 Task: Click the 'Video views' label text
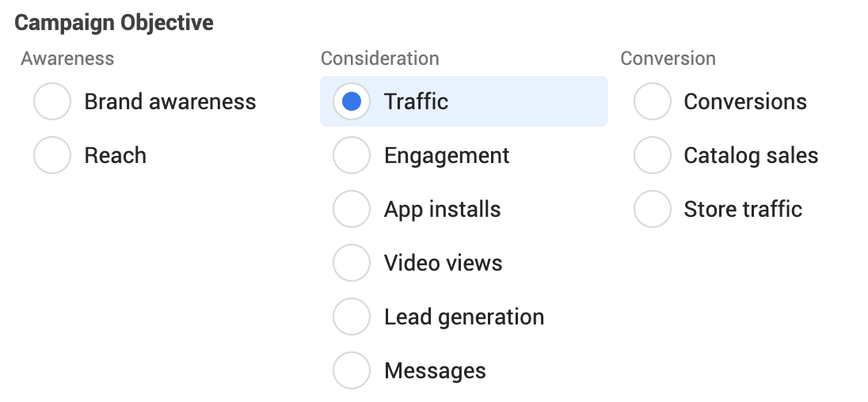443,264
